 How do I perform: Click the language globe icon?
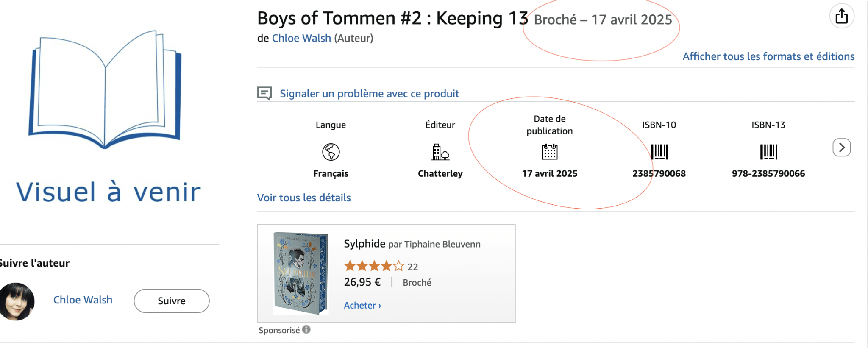tap(331, 153)
